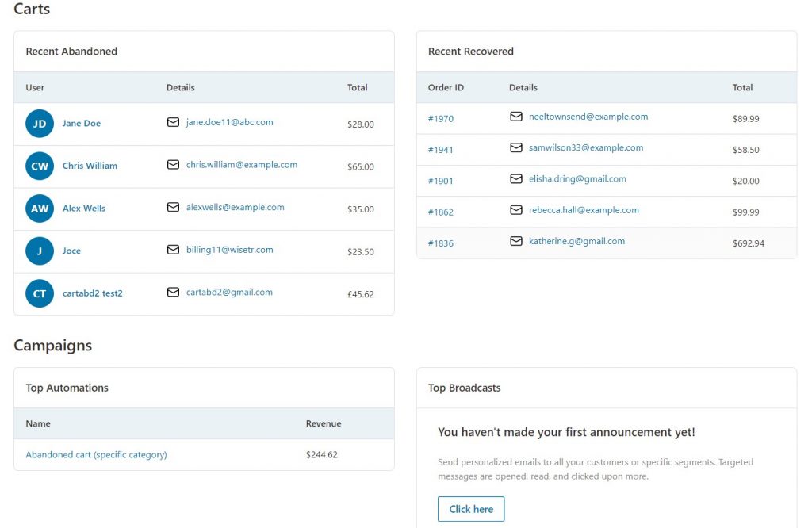Click email cartabd2@gmail.com
Viewport: 812px width, 528px height.
(x=229, y=292)
